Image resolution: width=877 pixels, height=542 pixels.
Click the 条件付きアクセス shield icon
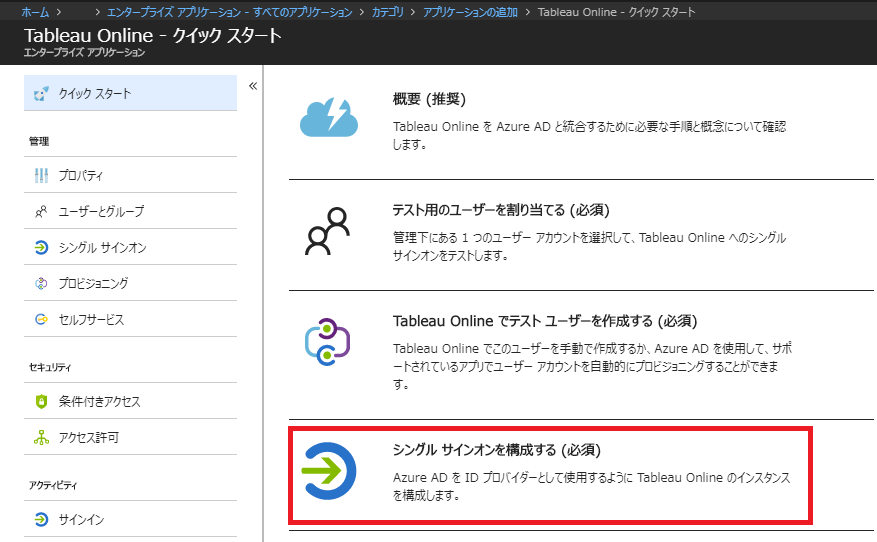[41, 401]
